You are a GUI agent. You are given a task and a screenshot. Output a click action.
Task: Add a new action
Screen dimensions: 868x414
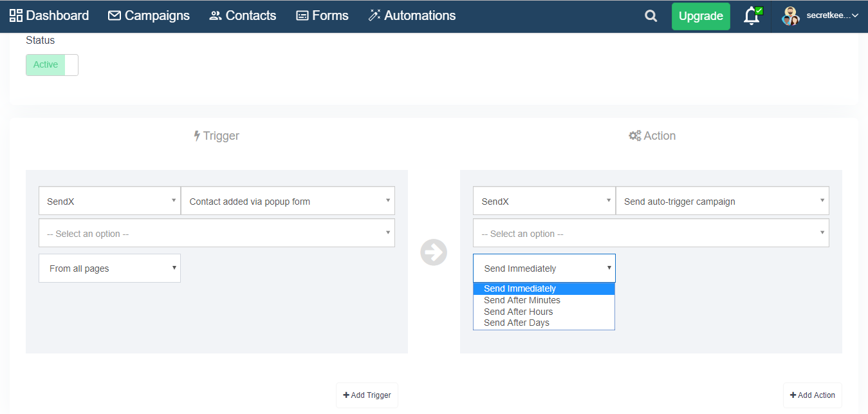tap(813, 395)
